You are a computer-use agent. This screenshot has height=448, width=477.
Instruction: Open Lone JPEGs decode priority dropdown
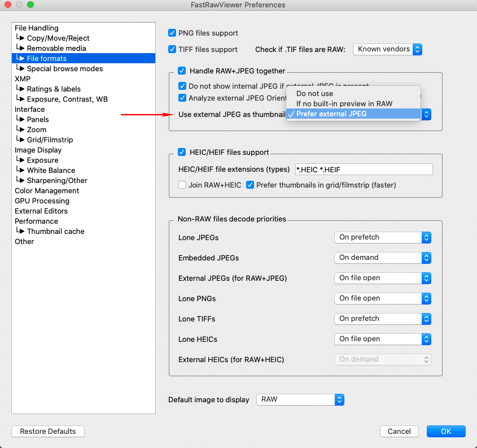coord(382,237)
